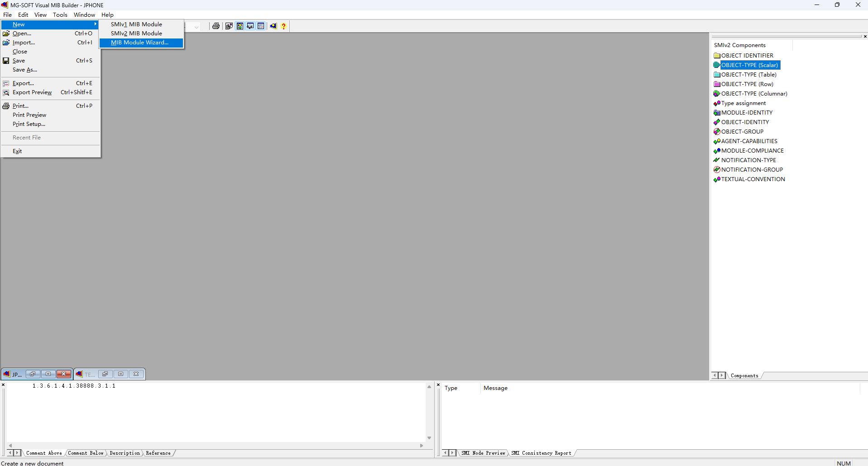This screenshot has width=868, height=466.
Task: Close the description pane at bottom left
Action: (x=3, y=385)
